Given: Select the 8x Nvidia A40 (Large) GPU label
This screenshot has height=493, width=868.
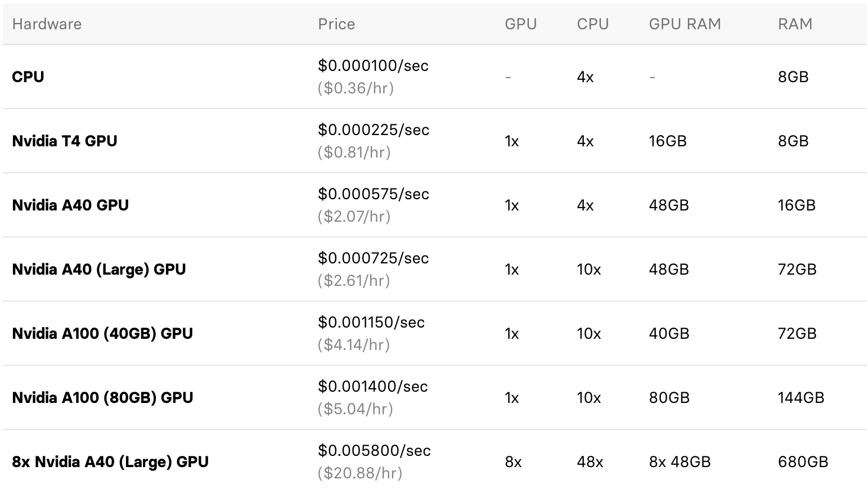Looking at the screenshot, I should [x=110, y=462].
